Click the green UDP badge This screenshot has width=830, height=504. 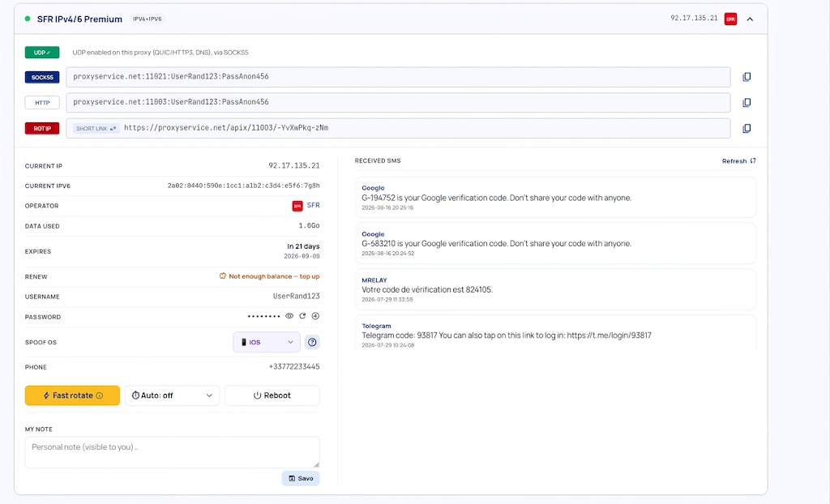point(42,53)
